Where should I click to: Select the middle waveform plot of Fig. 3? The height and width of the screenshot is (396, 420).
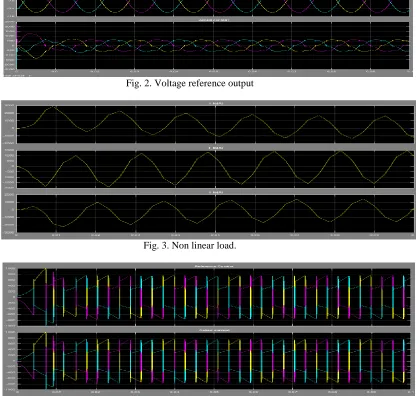pos(215,169)
